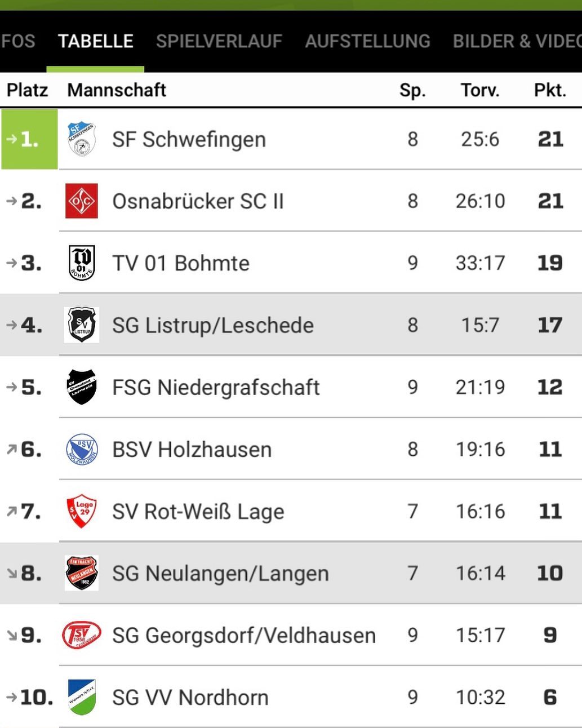Click the Eintracht Neulangen club logo
This screenshot has width=582, height=728.
click(x=82, y=573)
